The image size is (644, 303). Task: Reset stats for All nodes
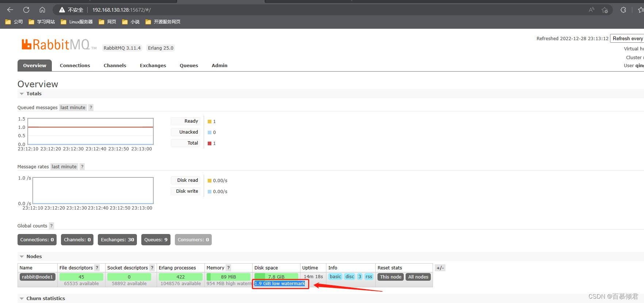pos(418,277)
